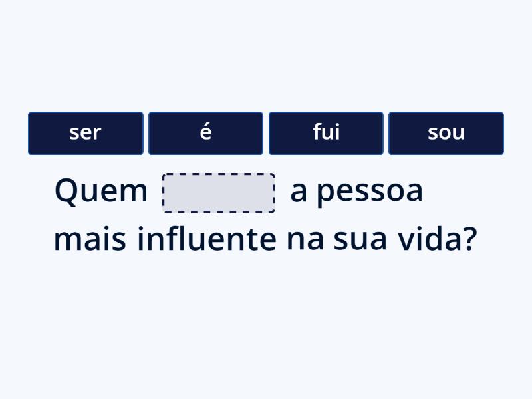Viewport: 532px width, 399px height.
Task: Pick the first answer tile on the left
Action: coord(85,132)
